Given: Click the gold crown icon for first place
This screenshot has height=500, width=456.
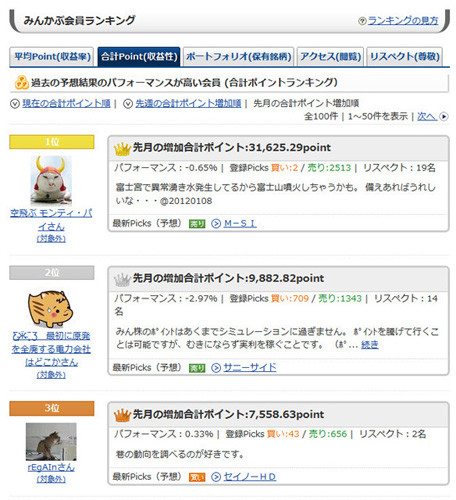Looking at the screenshot, I should pyautogui.click(x=122, y=149).
